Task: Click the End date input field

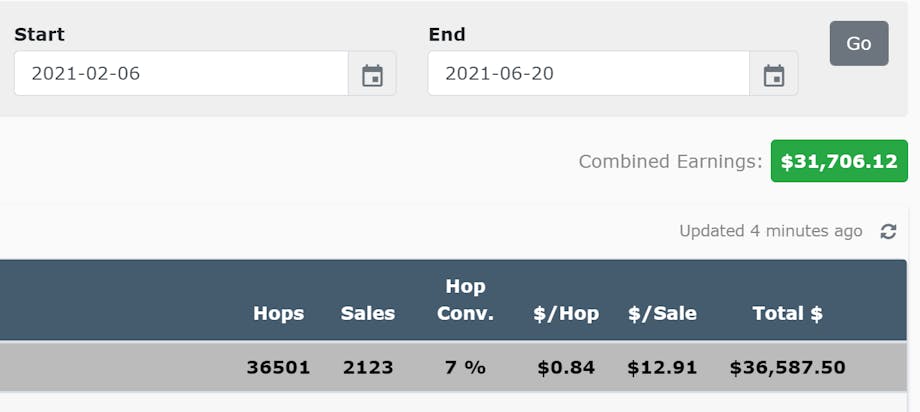Action: (588, 74)
